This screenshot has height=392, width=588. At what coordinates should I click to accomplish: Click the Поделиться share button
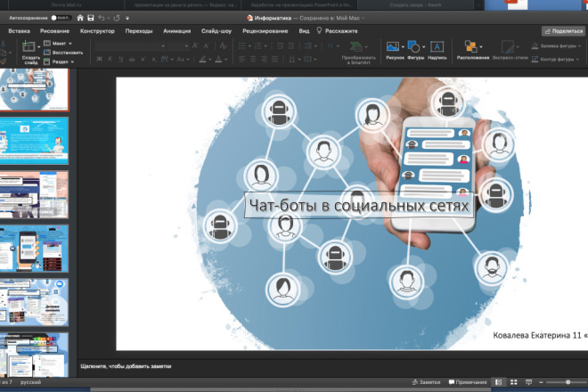[x=563, y=31]
